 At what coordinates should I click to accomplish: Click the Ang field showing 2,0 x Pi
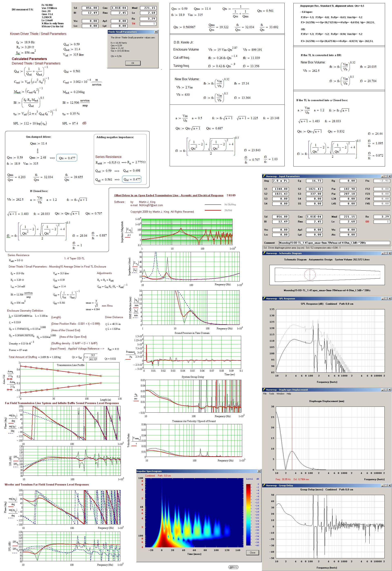(280, 181)
